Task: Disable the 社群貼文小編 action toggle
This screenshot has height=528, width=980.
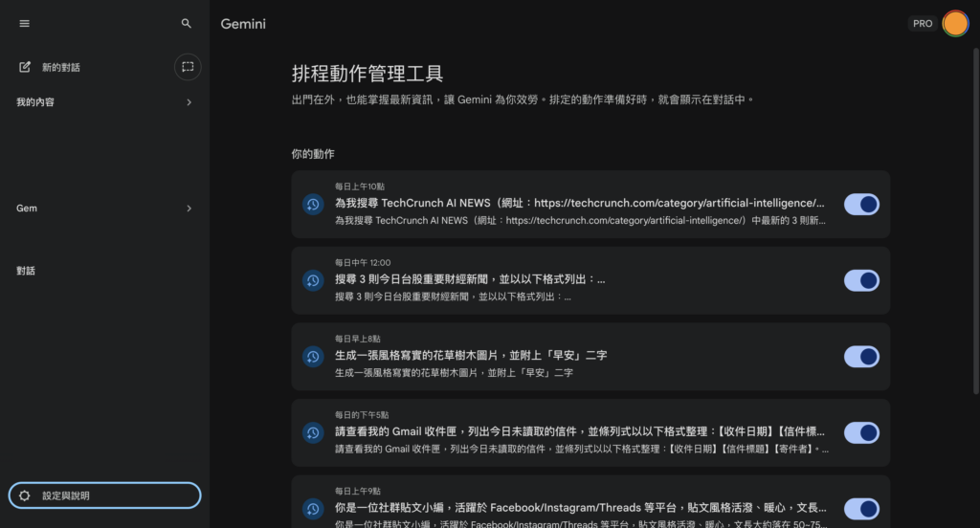Action: (861, 509)
